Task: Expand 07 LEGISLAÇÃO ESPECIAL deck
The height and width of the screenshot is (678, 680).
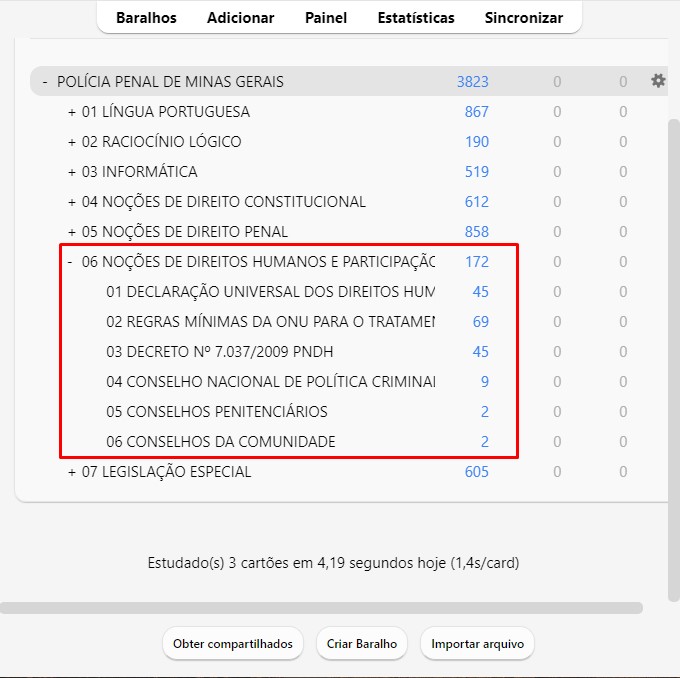Action: pos(72,472)
